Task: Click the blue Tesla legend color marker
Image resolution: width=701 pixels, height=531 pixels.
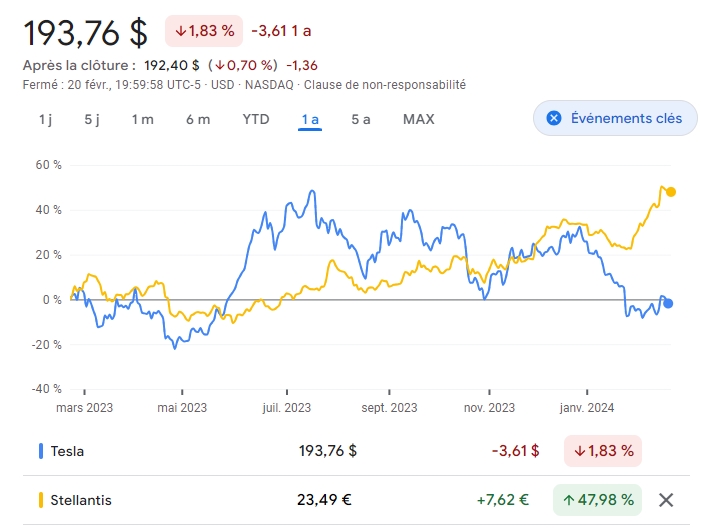Action: tap(40, 451)
